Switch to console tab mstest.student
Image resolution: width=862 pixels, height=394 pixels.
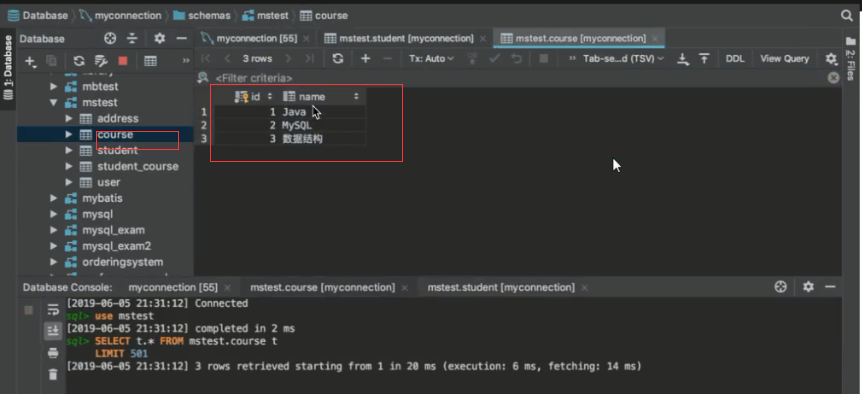501,287
